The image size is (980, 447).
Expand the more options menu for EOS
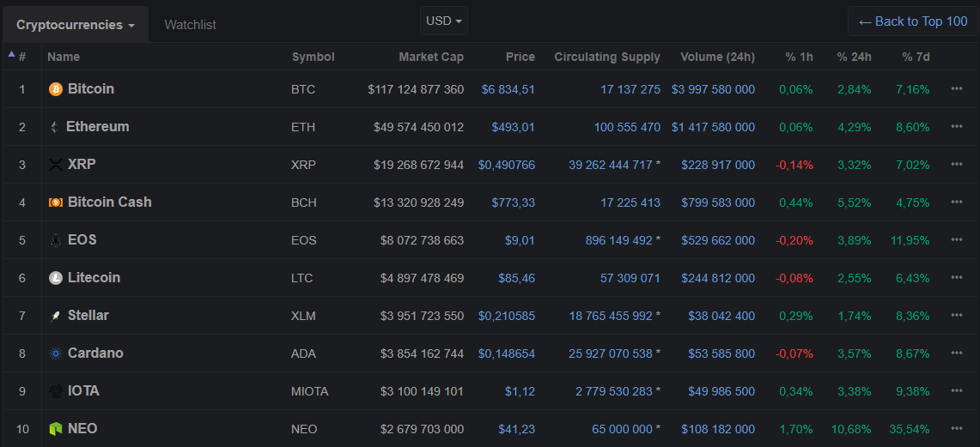point(957,240)
